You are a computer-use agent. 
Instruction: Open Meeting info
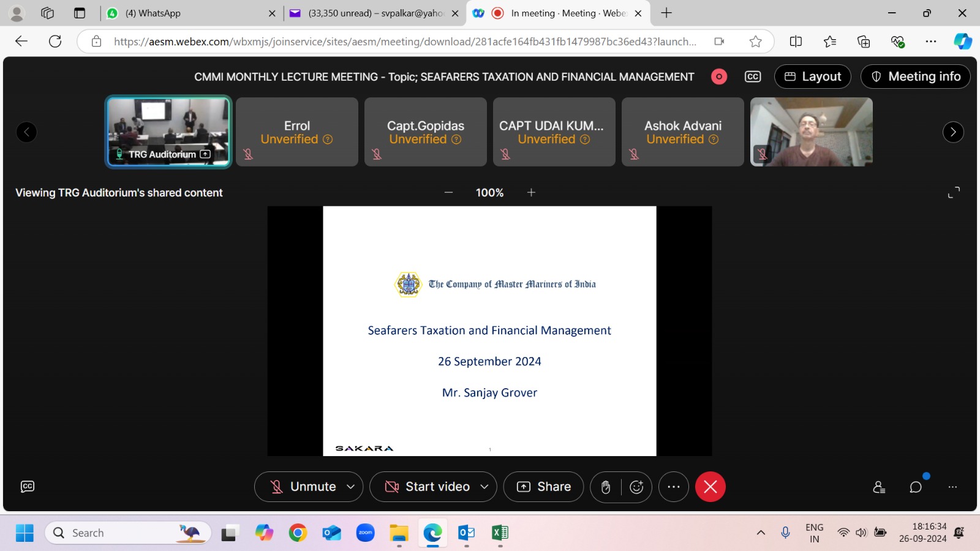(916, 77)
